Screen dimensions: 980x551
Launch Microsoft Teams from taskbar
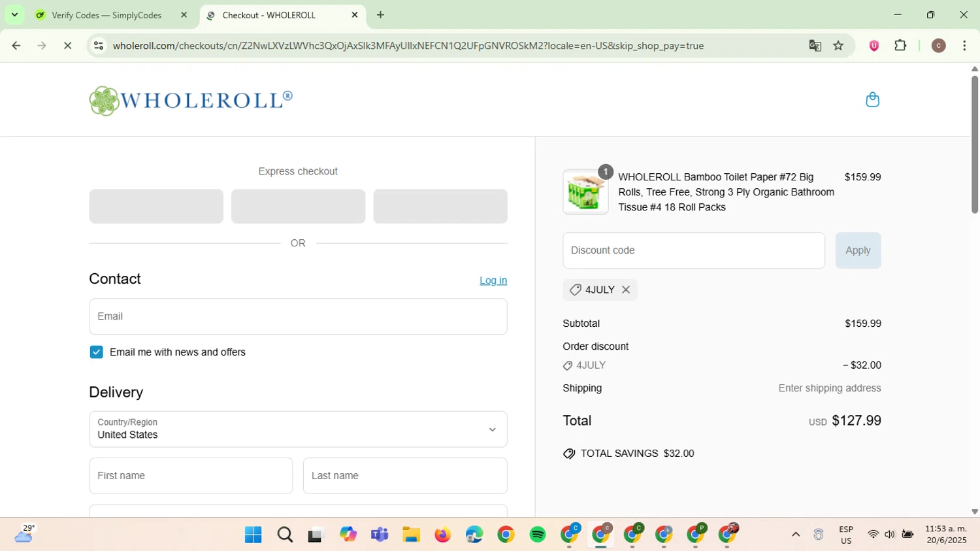[380, 535]
